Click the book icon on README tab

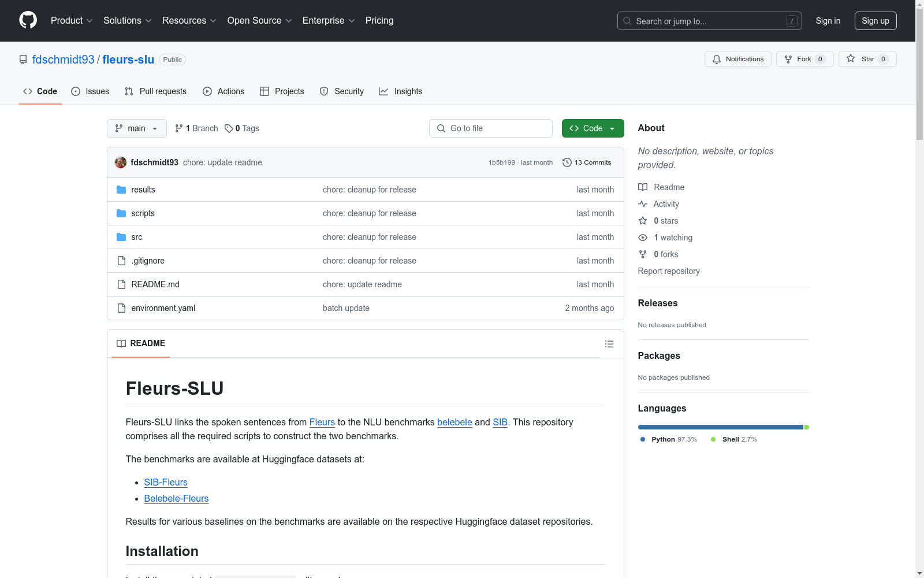tap(121, 343)
